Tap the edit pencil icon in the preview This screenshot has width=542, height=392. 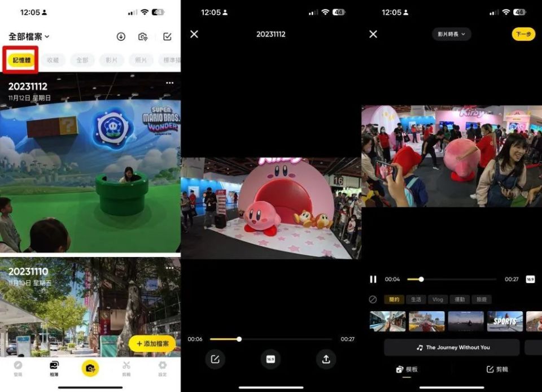[215, 359]
